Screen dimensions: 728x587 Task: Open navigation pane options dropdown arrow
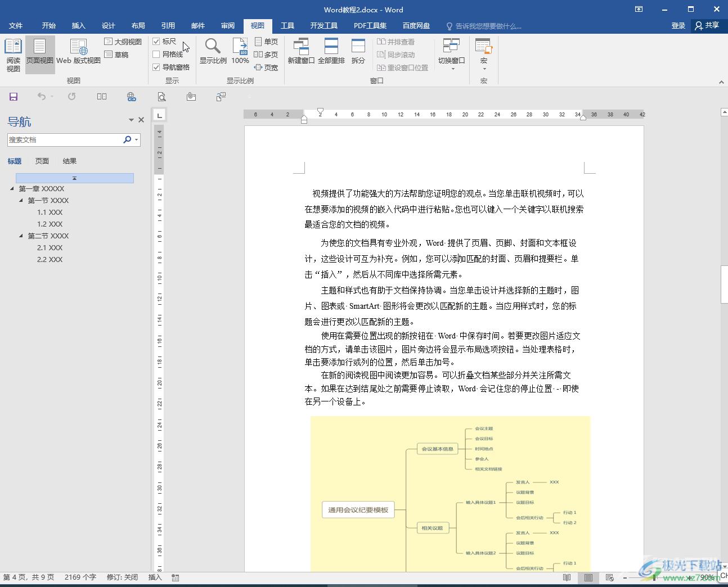131,120
